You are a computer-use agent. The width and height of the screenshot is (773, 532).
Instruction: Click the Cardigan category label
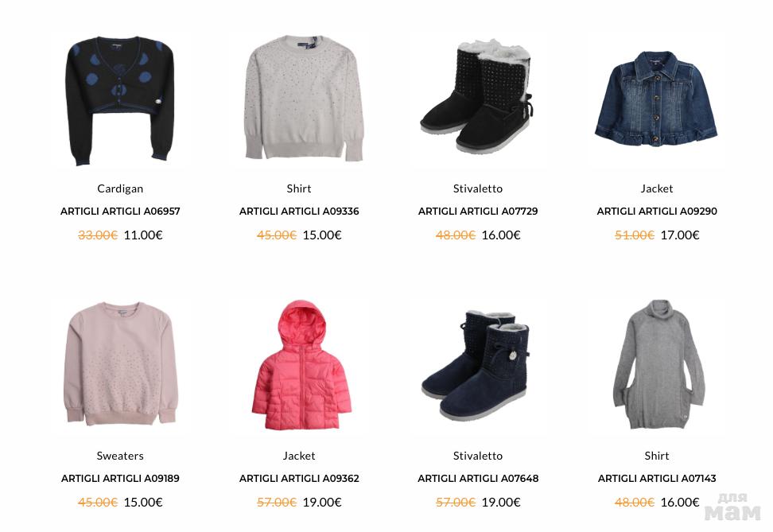(120, 188)
